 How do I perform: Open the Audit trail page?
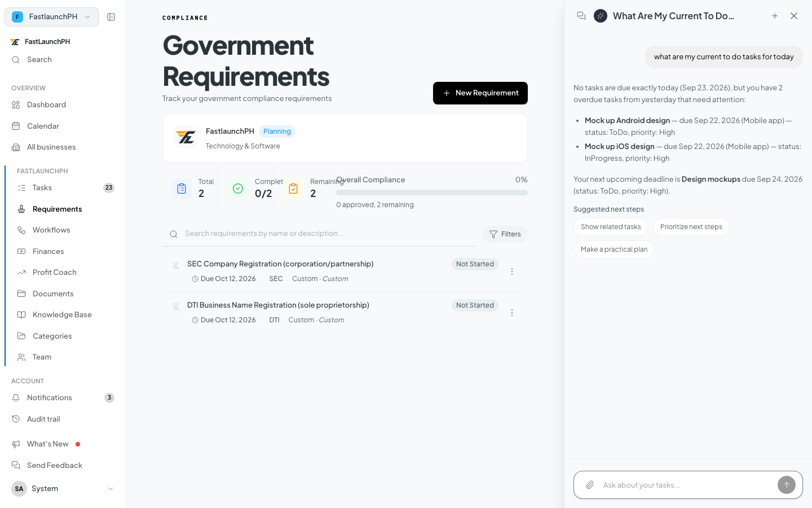(x=63, y=419)
